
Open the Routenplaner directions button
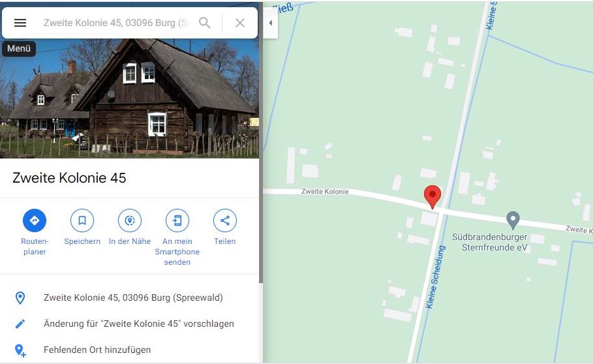tap(35, 220)
